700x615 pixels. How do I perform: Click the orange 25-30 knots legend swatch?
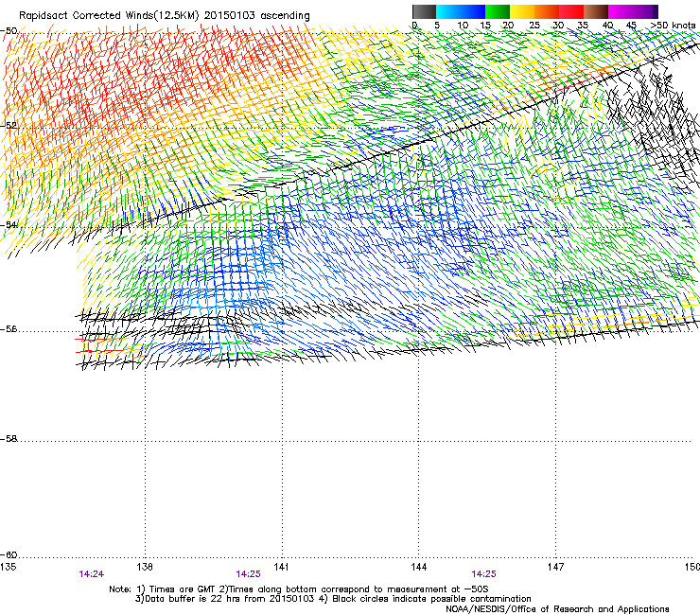pyautogui.click(x=547, y=11)
